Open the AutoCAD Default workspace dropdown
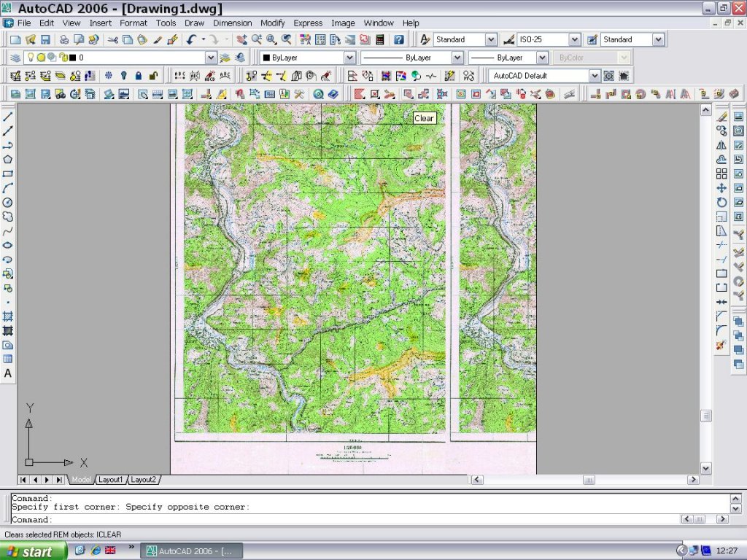The width and height of the screenshot is (747, 560). (595, 76)
